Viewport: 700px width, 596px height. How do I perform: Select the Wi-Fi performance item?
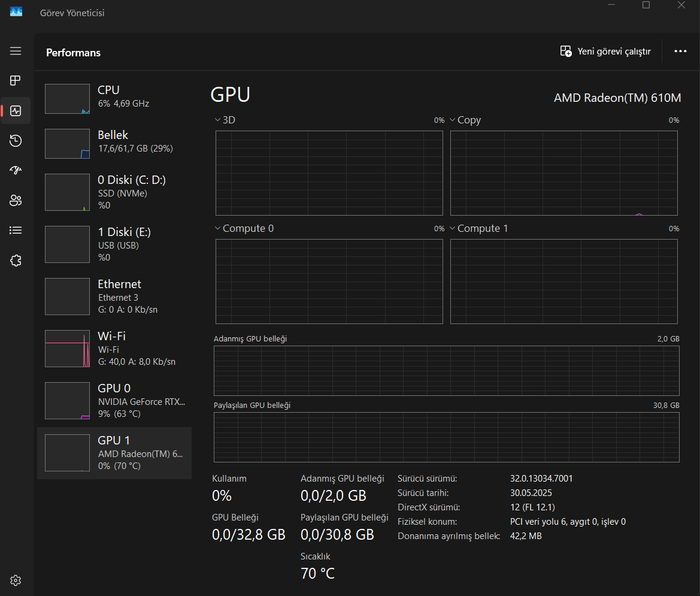point(115,349)
